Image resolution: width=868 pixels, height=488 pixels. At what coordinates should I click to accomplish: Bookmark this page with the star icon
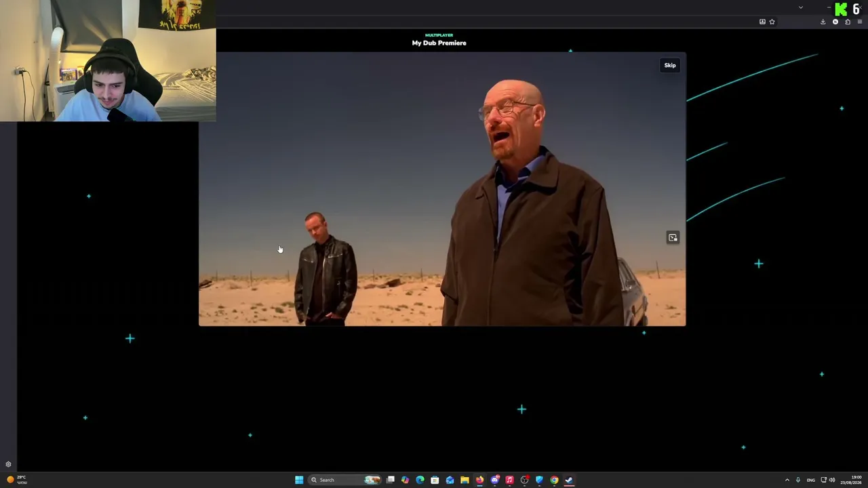click(772, 22)
